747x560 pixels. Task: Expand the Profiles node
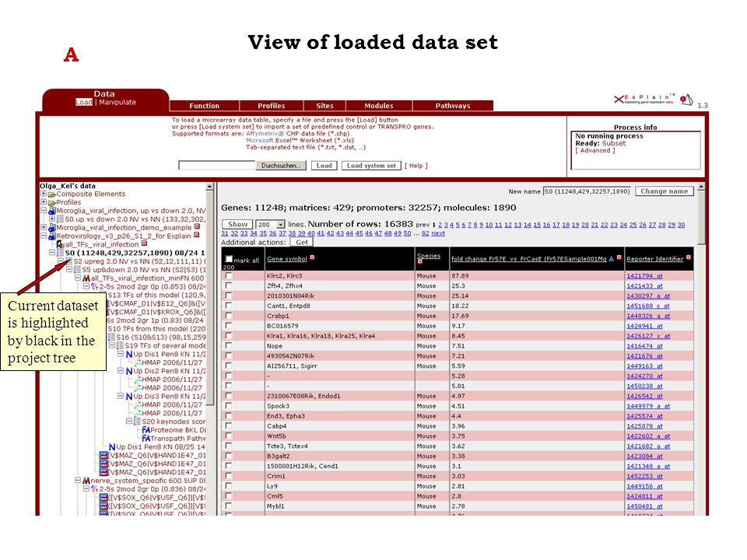(x=44, y=202)
